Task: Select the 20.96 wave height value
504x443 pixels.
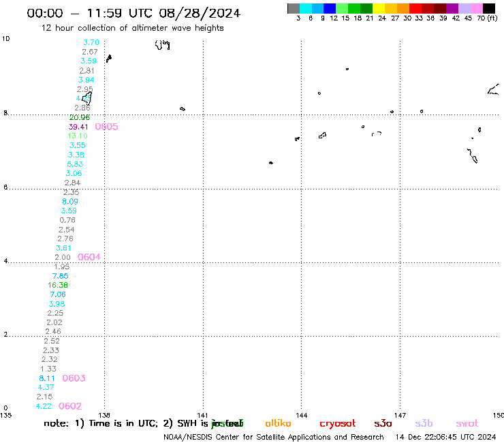Action: coord(80,117)
